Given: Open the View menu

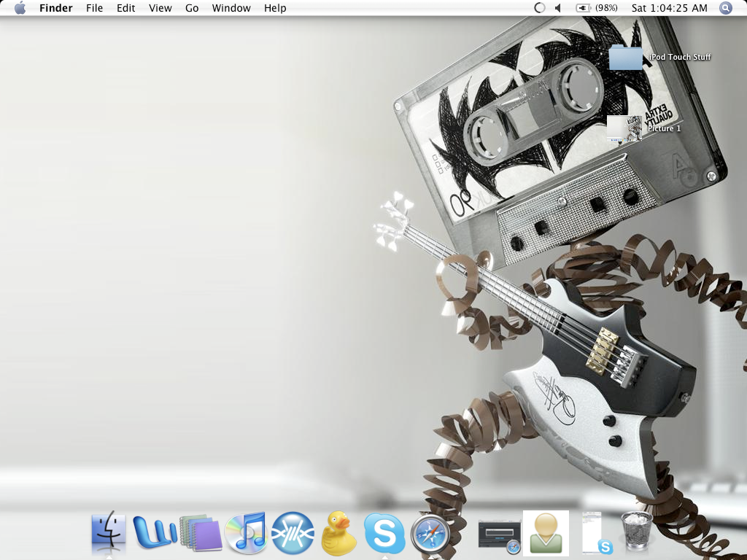Looking at the screenshot, I should pos(160,8).
